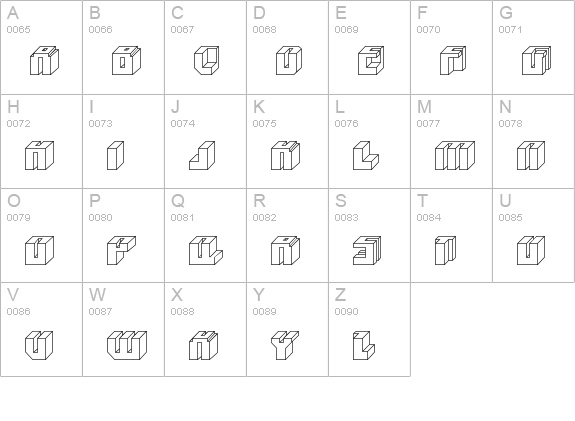This screenshot has height=421, width=575.
Task: Select the large letter K heading
Action: [x=259, y=107]
